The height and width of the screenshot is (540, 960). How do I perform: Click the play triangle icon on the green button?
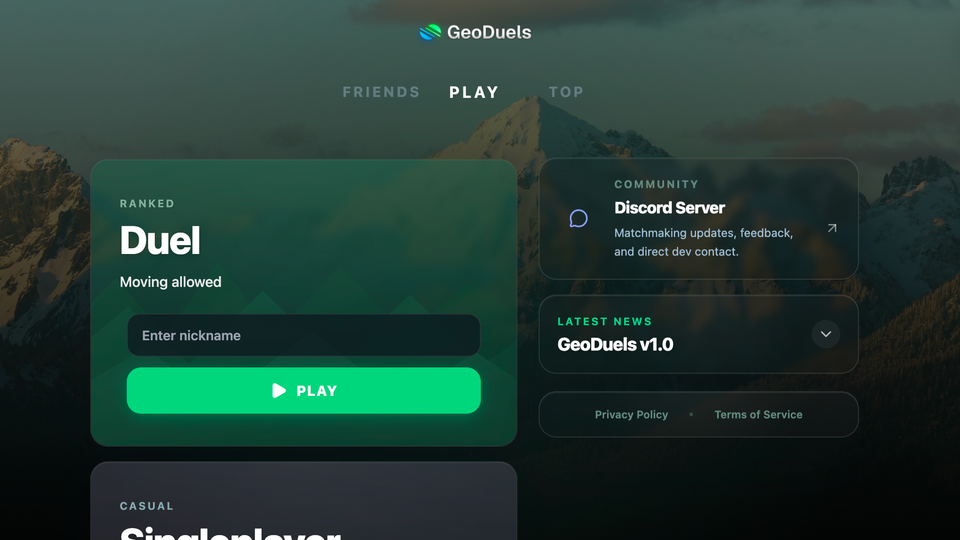click(x=279, y=391)
